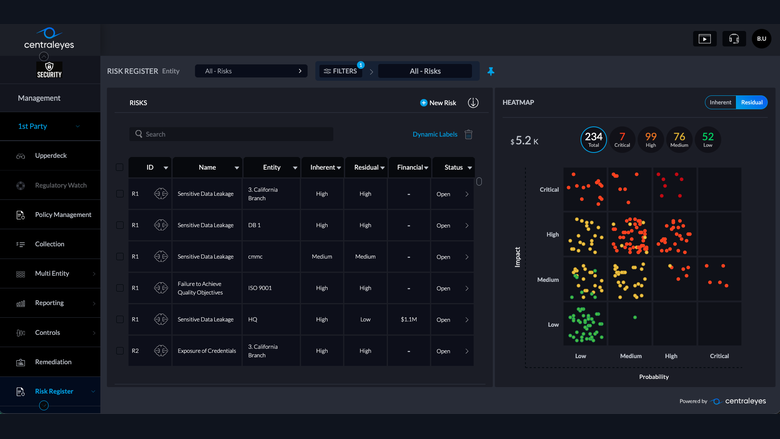Screen dimensions: 780x439
Task: Expand the 1st Party section
Action: (x=50, y=126)
